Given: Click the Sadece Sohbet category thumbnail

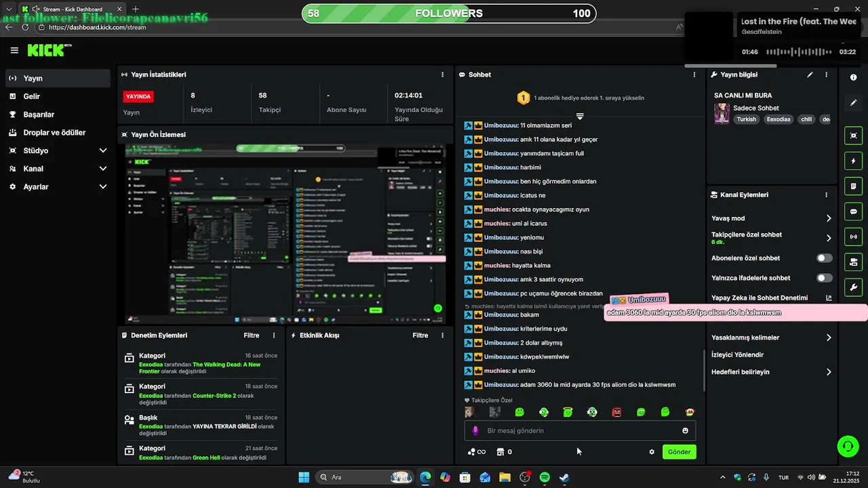Looking at the screenshot, I should pyautogui.click(x=722, y=113).
